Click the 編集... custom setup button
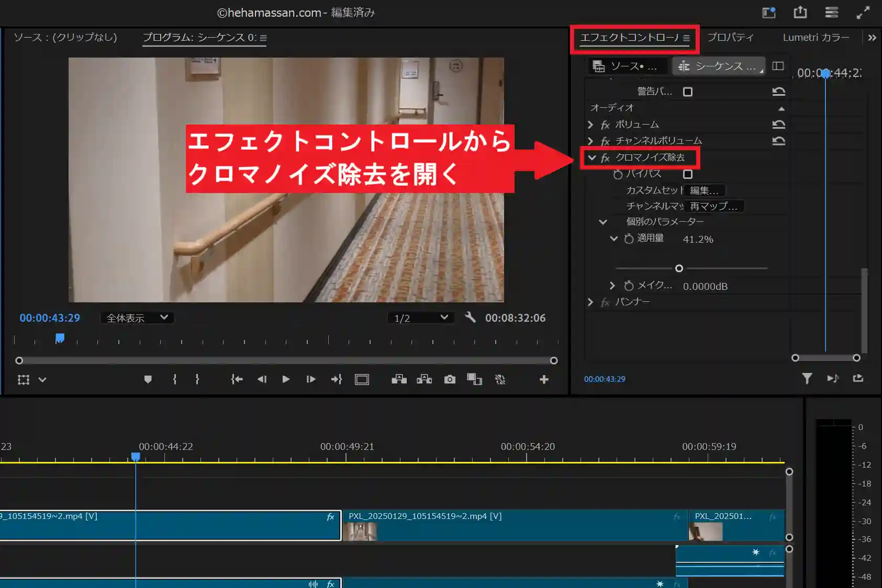The image size is (882, 588). (x=705, y=190)
